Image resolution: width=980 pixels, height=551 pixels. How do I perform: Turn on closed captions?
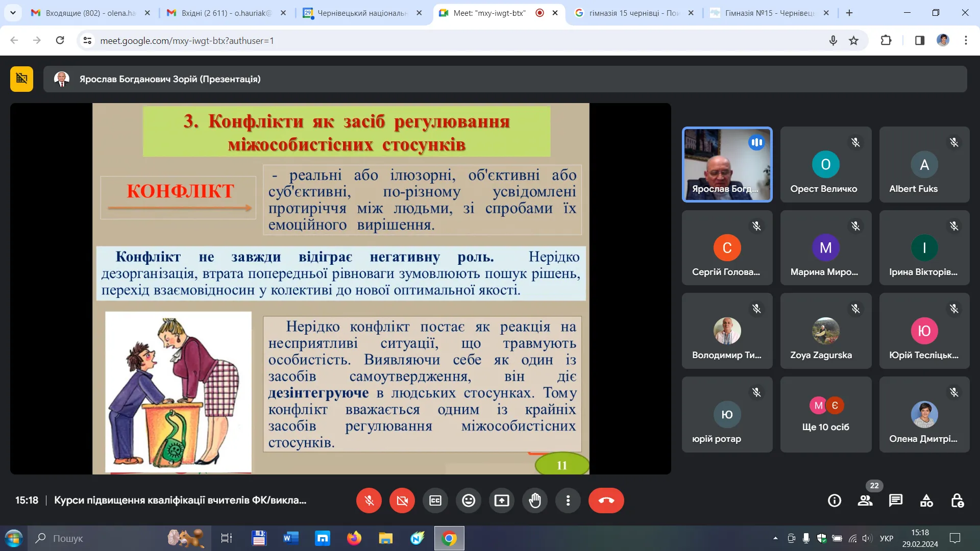pos(435,500)
